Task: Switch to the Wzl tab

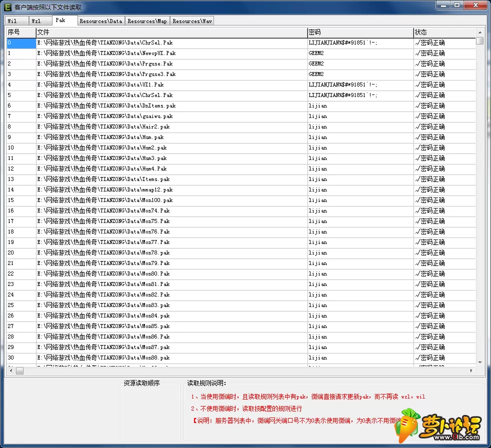Action: (x=40, y=21)
